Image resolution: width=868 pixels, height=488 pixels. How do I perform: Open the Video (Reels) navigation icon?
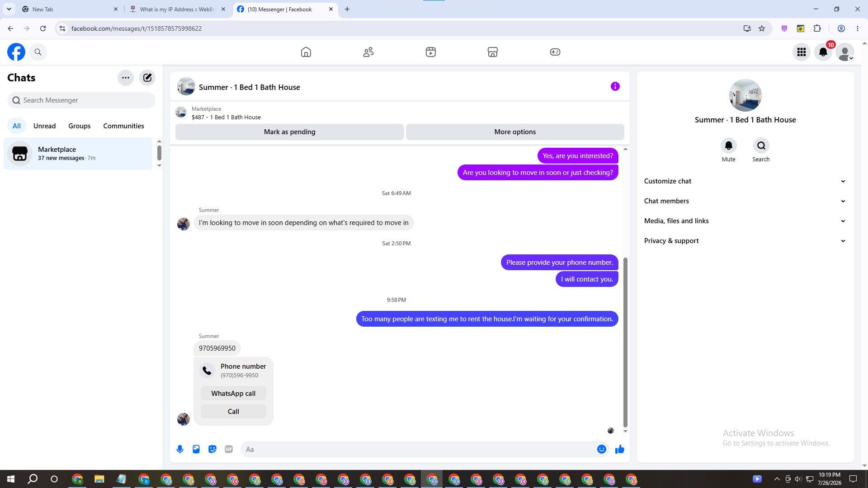click(x=431, y=52)
